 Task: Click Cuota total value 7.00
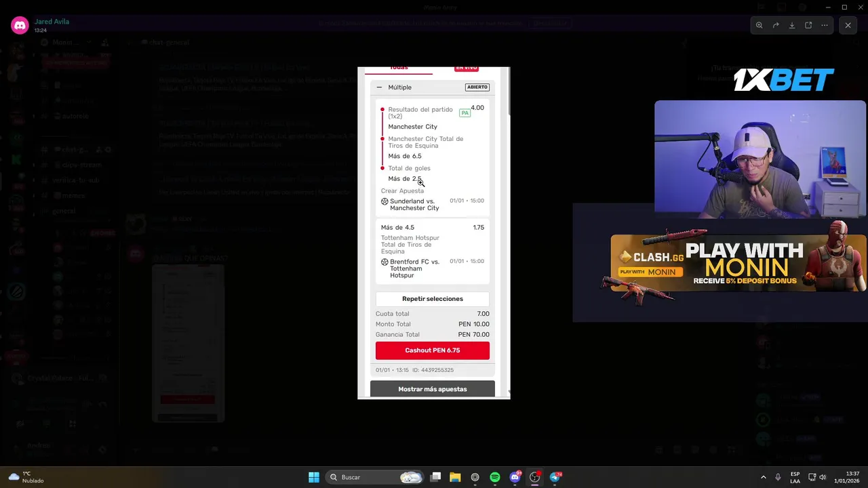click(x=483, y=314)
